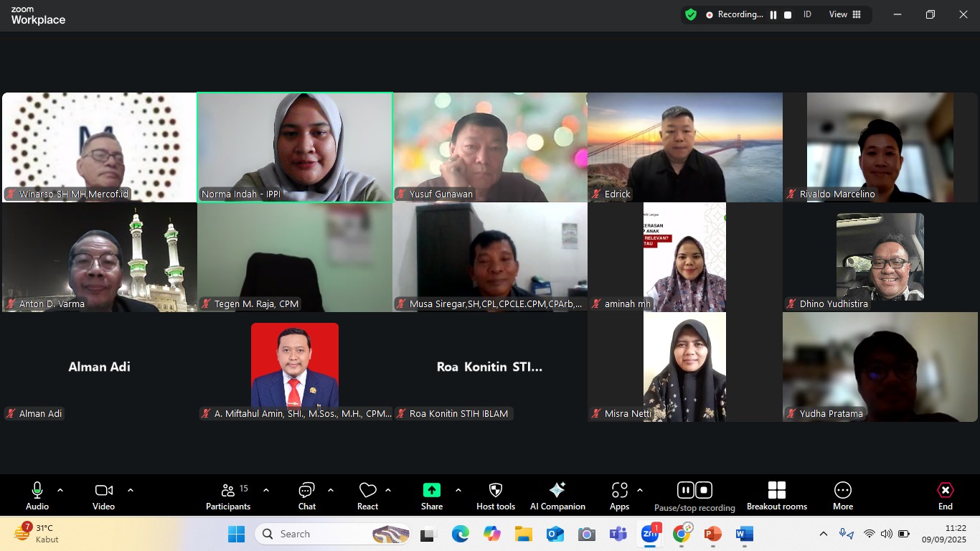
Task: Toggle the Video camera button
Action: [x=103, y=496]
